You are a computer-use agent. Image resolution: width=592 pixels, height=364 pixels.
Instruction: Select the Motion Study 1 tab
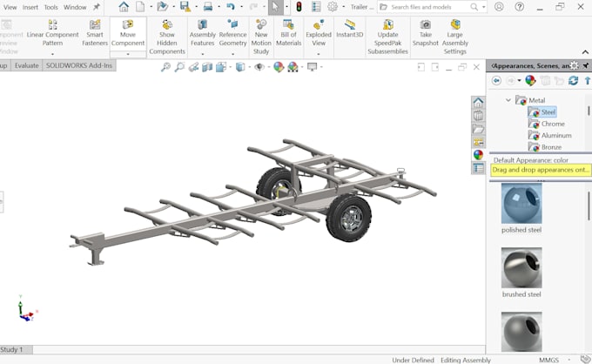[x=15, y=350]
